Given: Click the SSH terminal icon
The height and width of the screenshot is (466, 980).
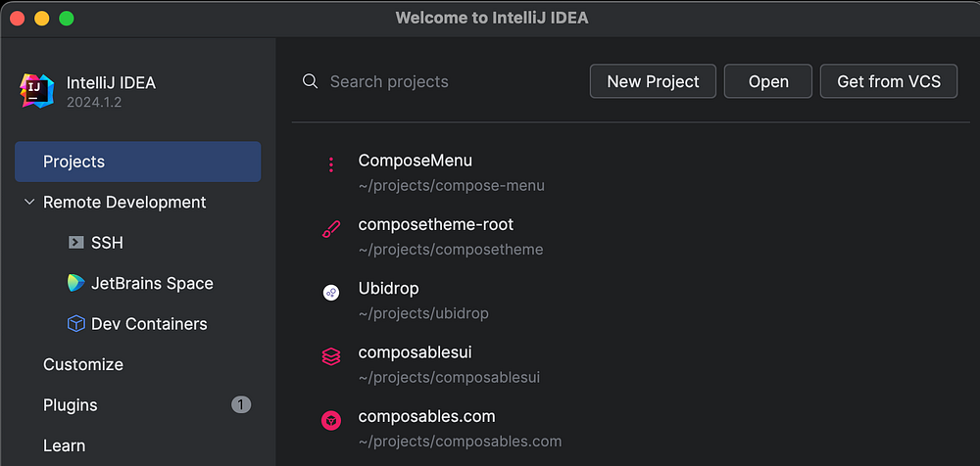Looking at the screenshot, I should (75, 243).
